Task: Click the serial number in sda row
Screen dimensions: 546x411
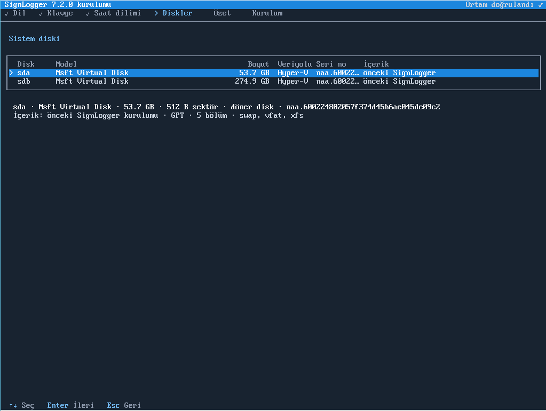Action: (337, 73)
